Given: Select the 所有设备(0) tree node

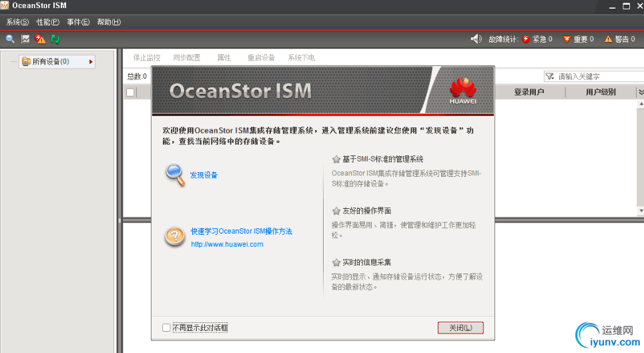Looking at the screenshot, I should [57, 61].
